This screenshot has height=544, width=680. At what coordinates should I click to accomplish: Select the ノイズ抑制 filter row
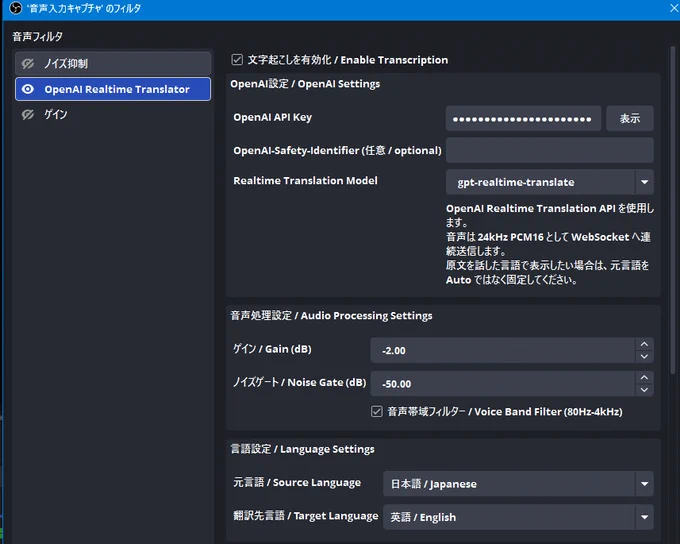113,64
